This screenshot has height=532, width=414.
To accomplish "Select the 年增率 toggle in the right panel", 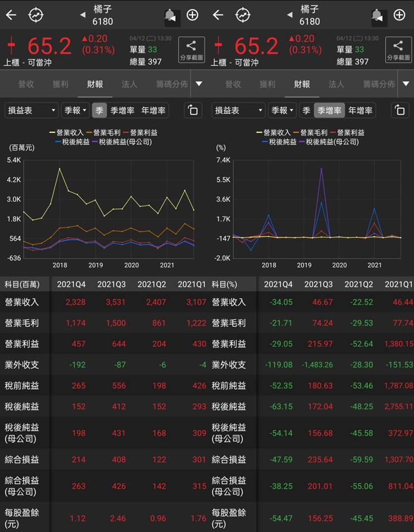I will [360, 110].
